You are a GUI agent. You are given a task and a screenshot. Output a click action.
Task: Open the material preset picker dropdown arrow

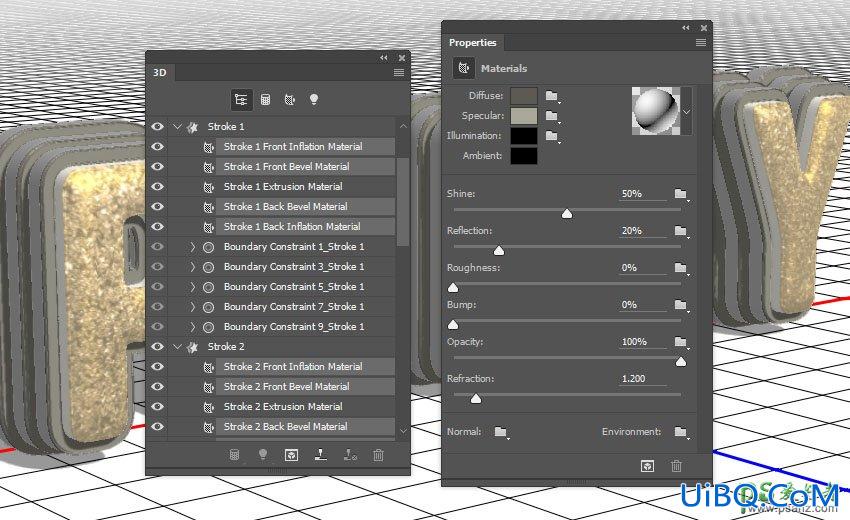coord(686,112)
